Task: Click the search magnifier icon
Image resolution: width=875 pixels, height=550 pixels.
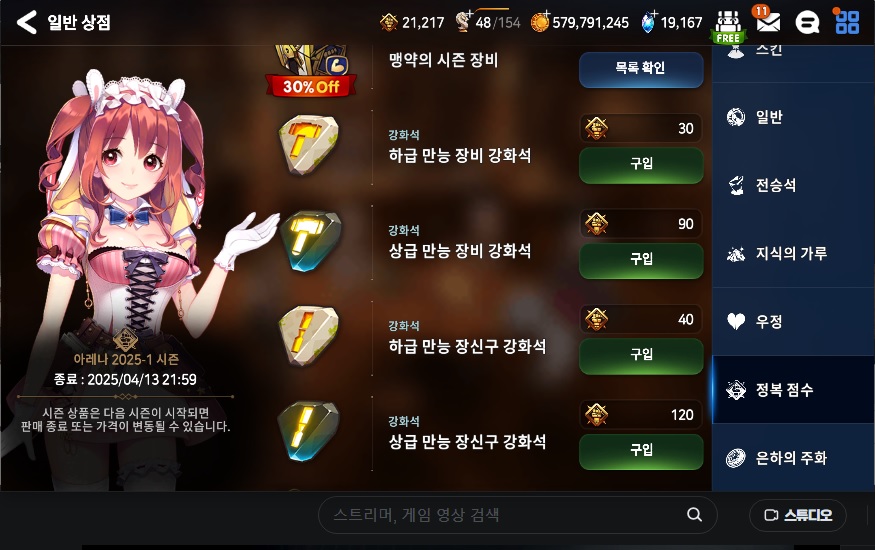Action: pyautogui.click(x=694, y=514)
